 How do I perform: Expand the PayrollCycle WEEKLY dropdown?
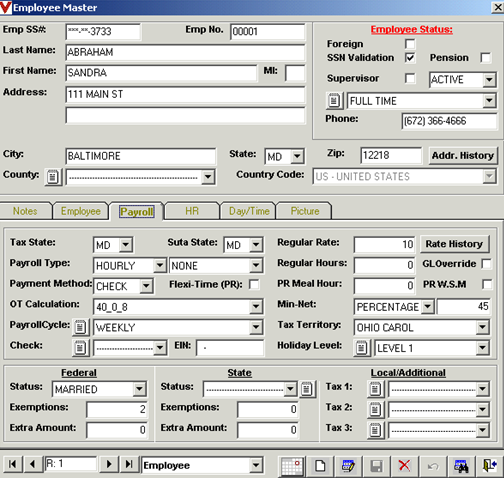pyautogui.click(x=256, y=327)
